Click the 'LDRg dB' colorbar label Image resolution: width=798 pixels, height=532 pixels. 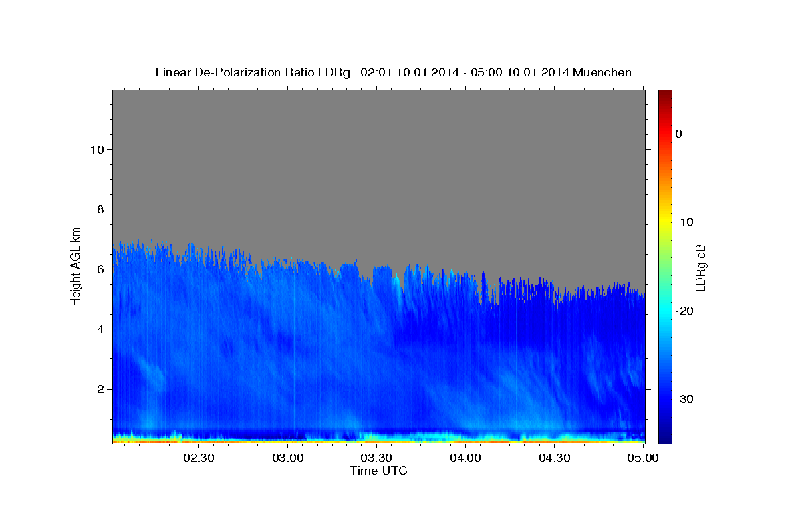pyautogui.click(x=700, y=267)
